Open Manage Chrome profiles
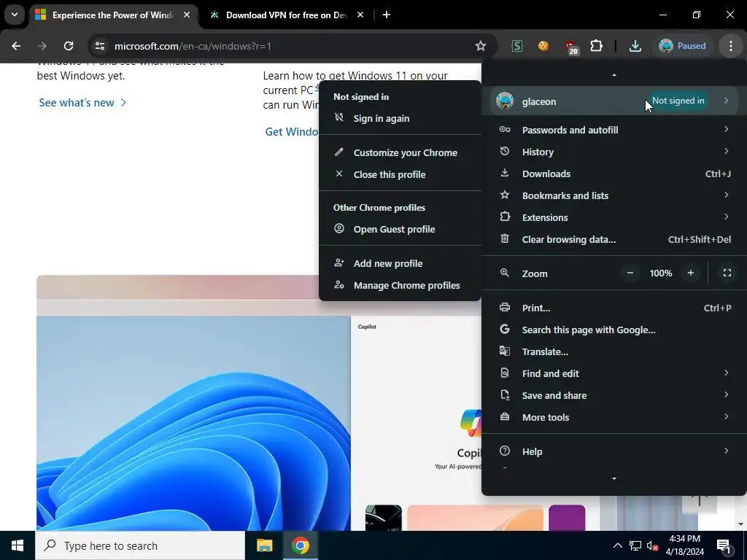 [400, 286]
